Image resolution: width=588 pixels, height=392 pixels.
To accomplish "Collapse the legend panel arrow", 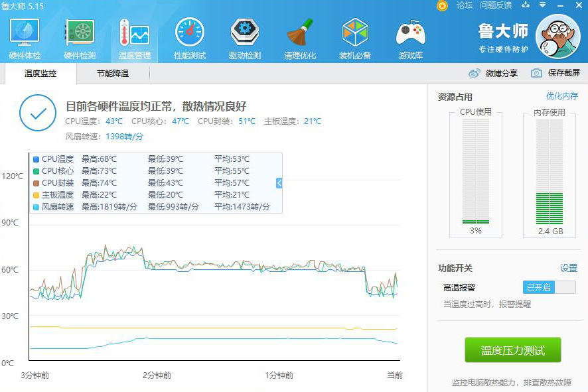I will tap(279, 183).
